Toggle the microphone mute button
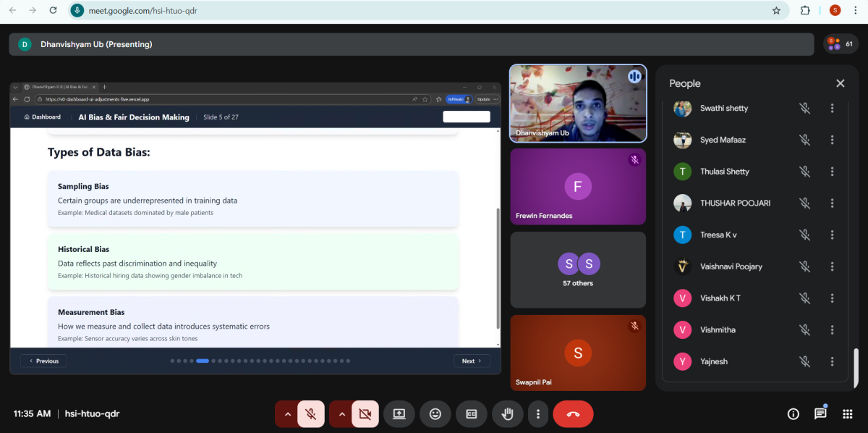The image size is (868, 433). [310, 414]
